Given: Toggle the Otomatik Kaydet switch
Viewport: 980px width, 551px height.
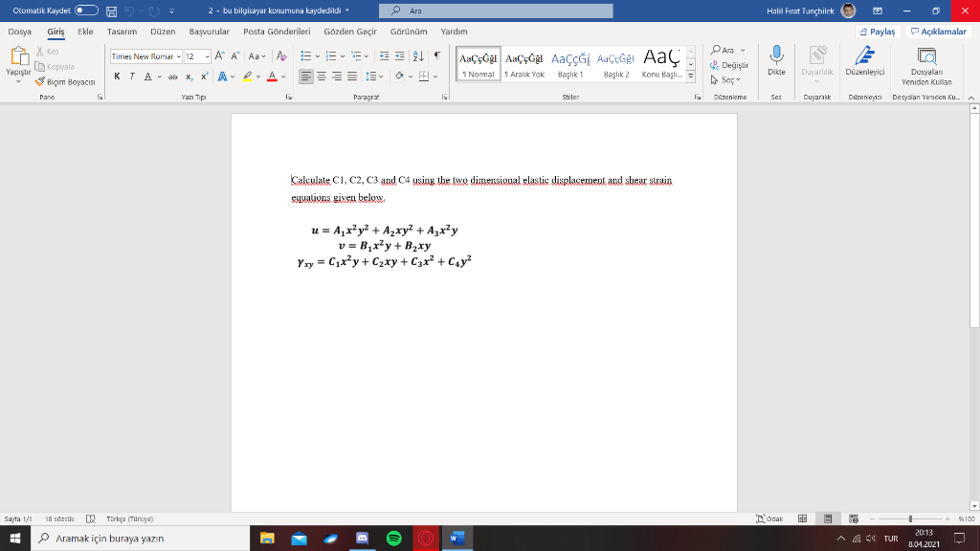Looking at the screenshot, I should (x=86, y=11).
